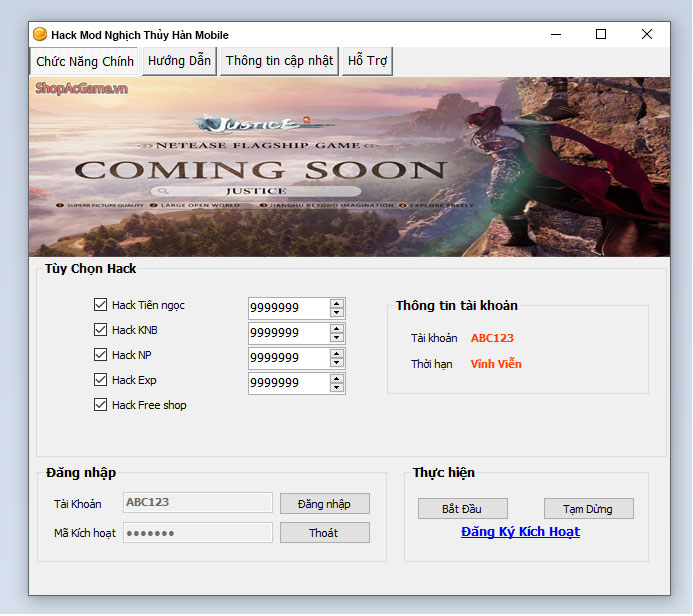Maximize the Hack Mod window
The image size is (693, 616).
[601, 34]
